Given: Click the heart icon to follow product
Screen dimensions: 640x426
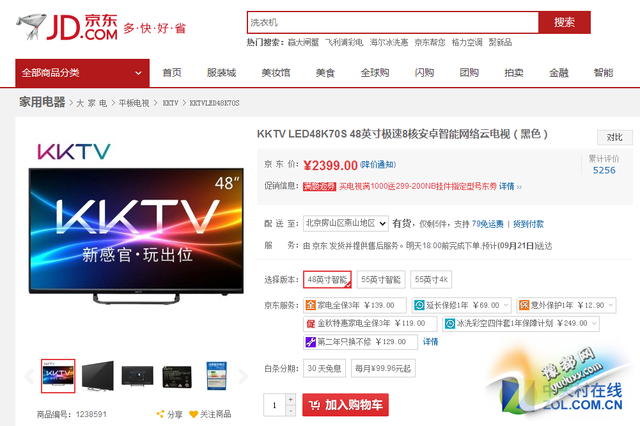Looking at the screenshot, I should pos(192,414).
